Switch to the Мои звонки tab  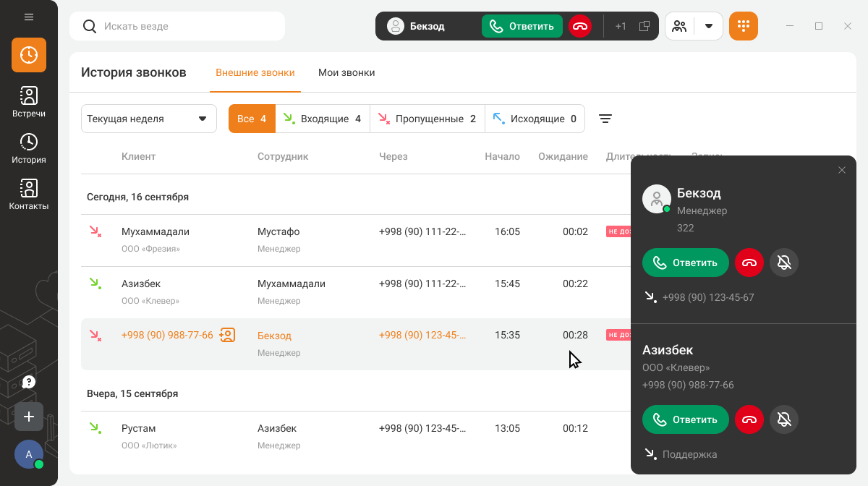click(346, 72)
